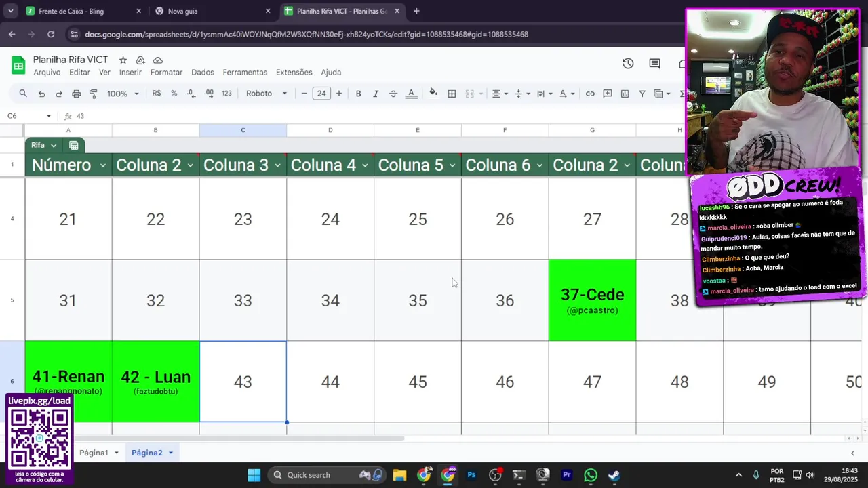Open the Arquivo menu
Image resolution: width=868 pixels, height=488 pixels.
click(47, 72)
